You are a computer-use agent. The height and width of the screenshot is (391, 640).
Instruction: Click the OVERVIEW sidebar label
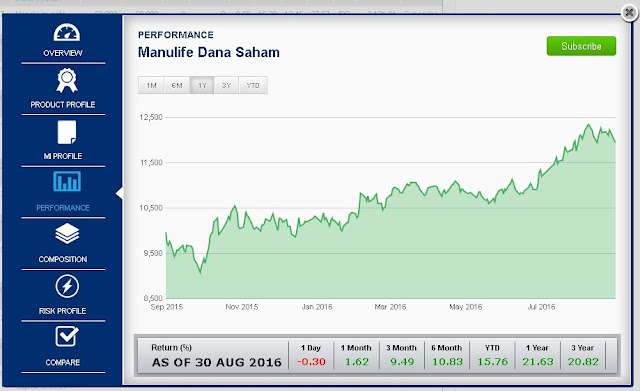[x=63, y=53]
